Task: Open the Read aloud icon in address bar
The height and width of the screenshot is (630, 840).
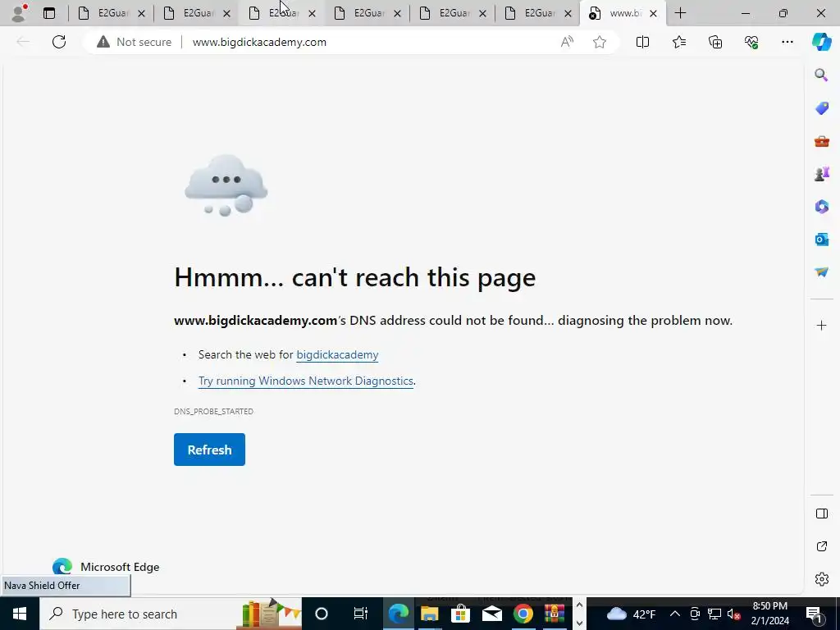Action: [x=567, y=42]
